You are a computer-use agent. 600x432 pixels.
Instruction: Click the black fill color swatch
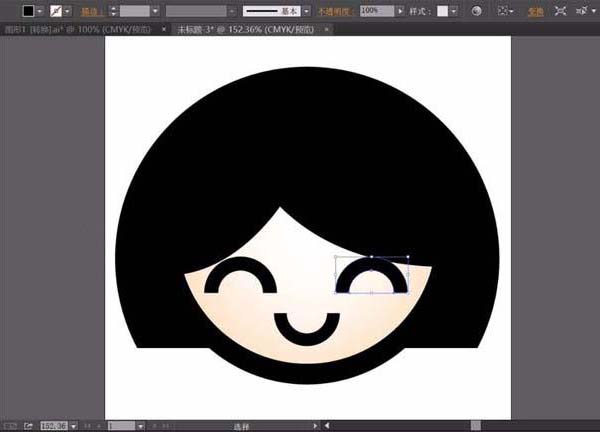(28, 10)
